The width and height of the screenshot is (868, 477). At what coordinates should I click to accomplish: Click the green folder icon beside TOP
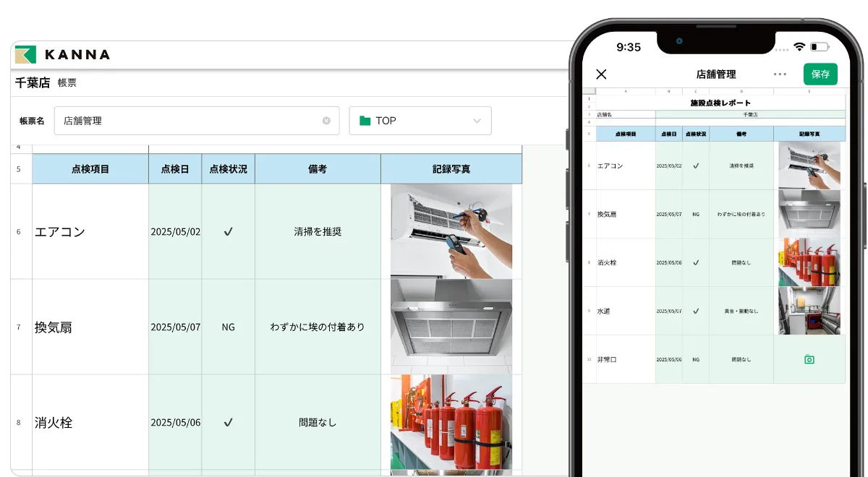tap(365, 121)
